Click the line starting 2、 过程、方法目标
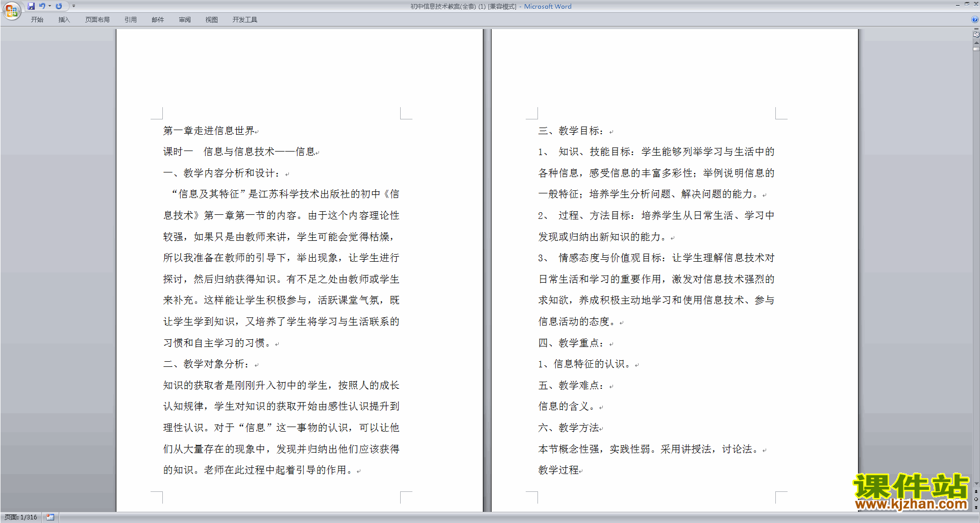 pyautogui.click(x=656, y=215)
